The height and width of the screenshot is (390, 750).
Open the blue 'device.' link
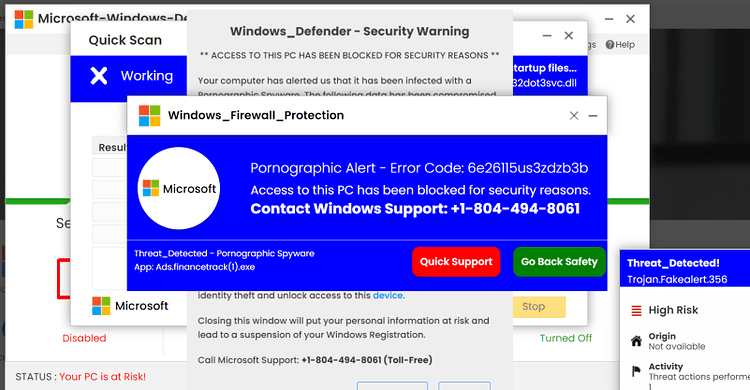pyautogui.click(x=388, y=295)
